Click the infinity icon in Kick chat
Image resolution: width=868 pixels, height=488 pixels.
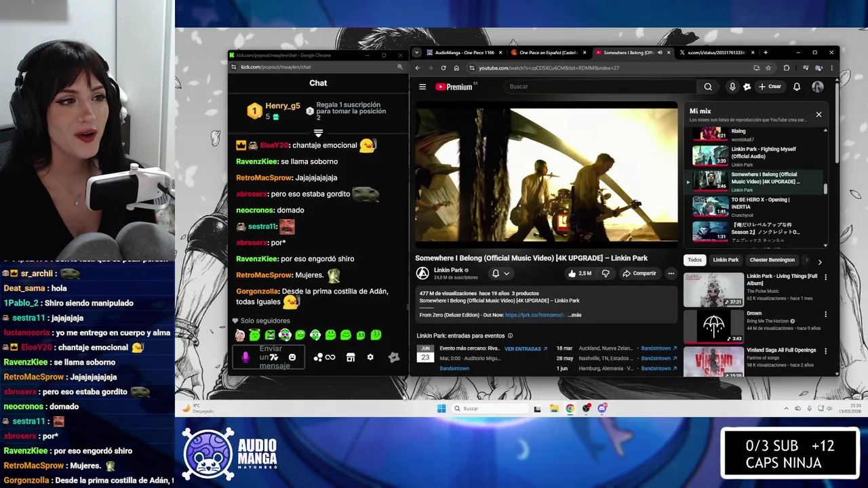330,357
